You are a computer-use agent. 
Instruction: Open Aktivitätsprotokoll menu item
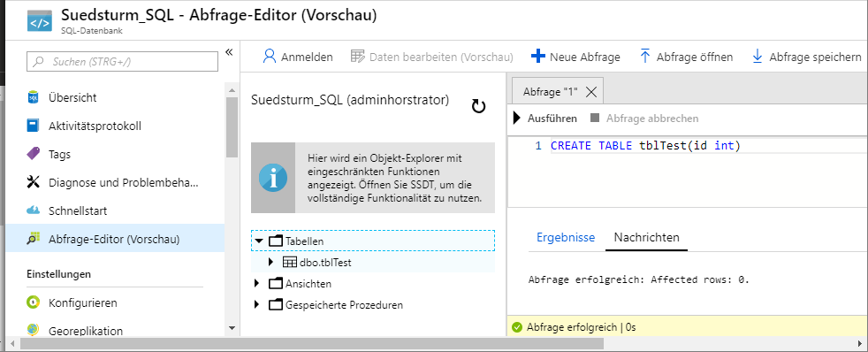[x=95, y=126]
